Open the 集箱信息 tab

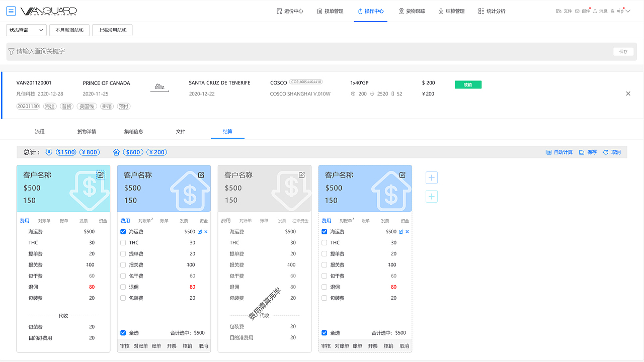pyautogui.click(x=133, y=131)
